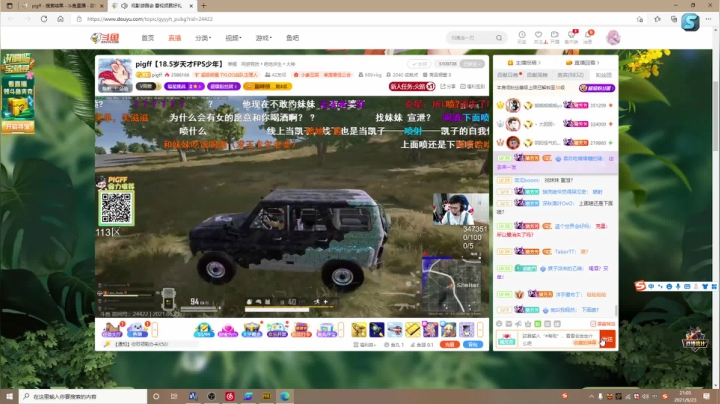Open the orange 巅峰榜 ranking pill
The image size is (720, 404).
[267, 86]
